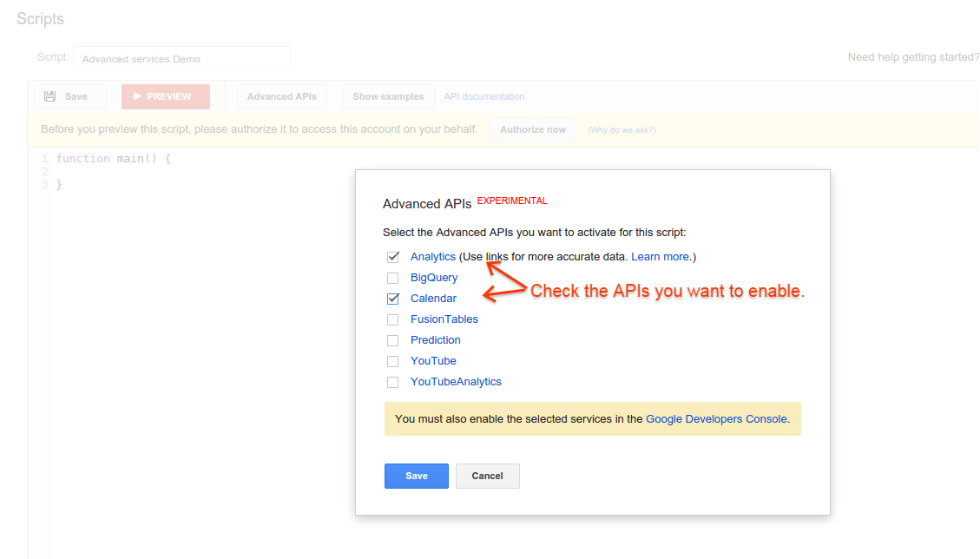Open the Analytics API link
Viewport: 980px width, 559px height.
(x=432, y=257)
